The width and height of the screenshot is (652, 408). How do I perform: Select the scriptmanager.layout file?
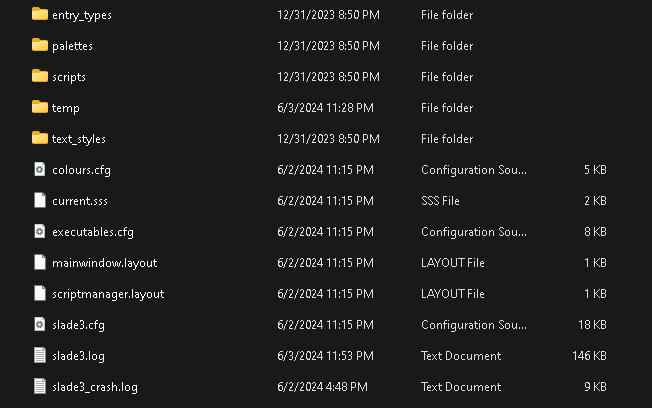point(108,294)
